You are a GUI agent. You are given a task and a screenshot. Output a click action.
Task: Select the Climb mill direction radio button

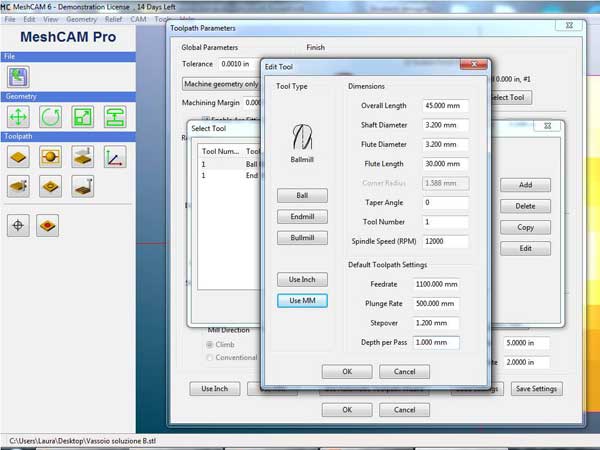[210, 344]
